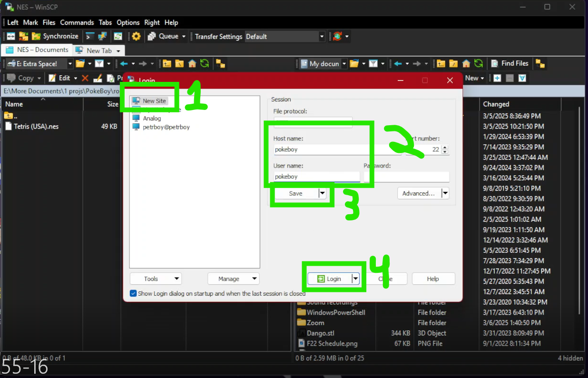Open Preferences via the gear icon
This screenshot has width=588, height=378.
136,36
